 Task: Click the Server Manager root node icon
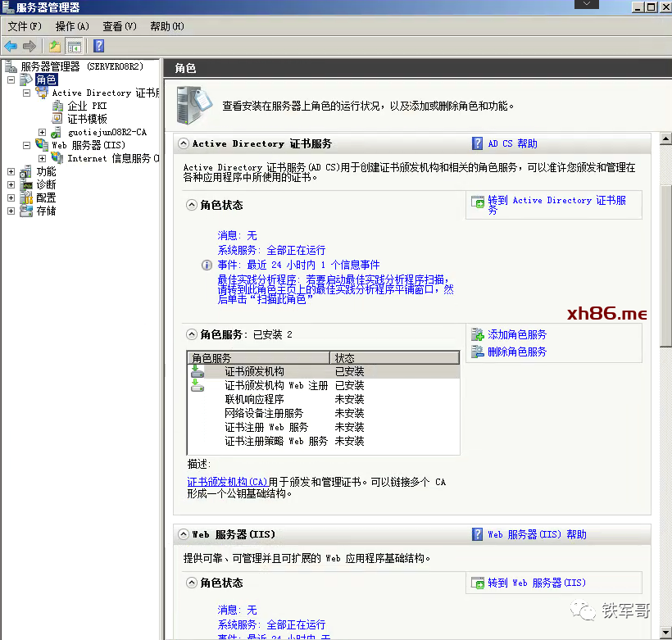tap(11, 66)
